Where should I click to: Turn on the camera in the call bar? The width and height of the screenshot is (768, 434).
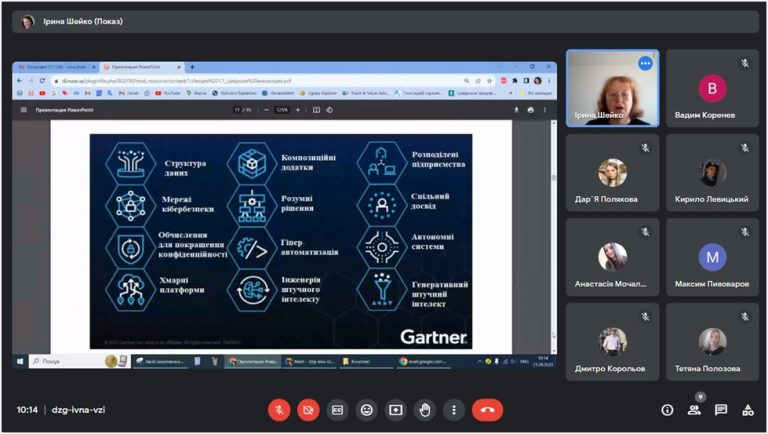pos(308,410)
